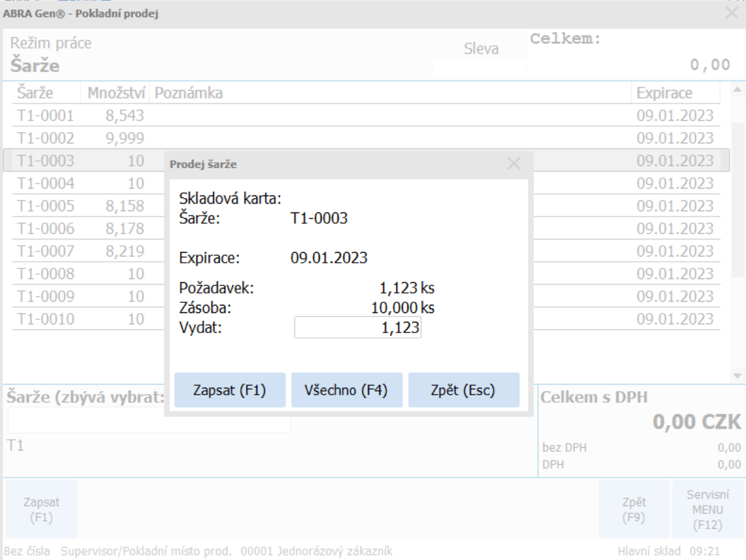This screenshot has width=746, height=560.
Task: Click the Zpět (F9) button
Action: (634, 510)
